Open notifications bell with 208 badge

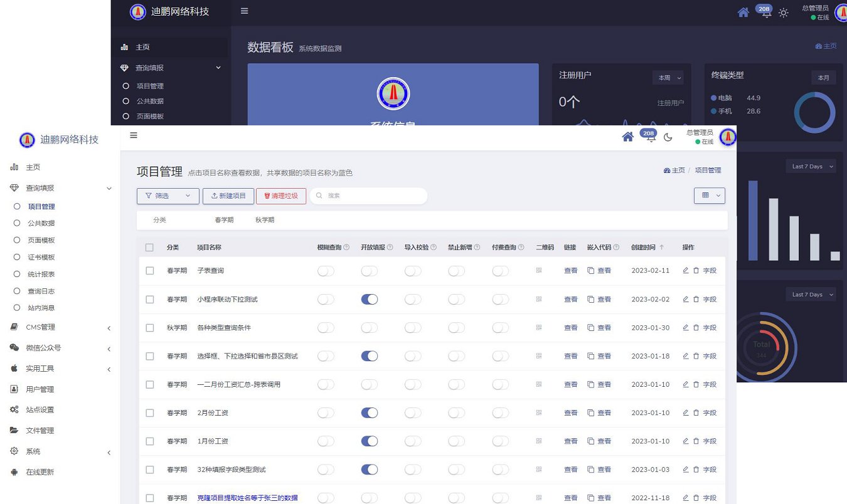click(x=651, y=138)
